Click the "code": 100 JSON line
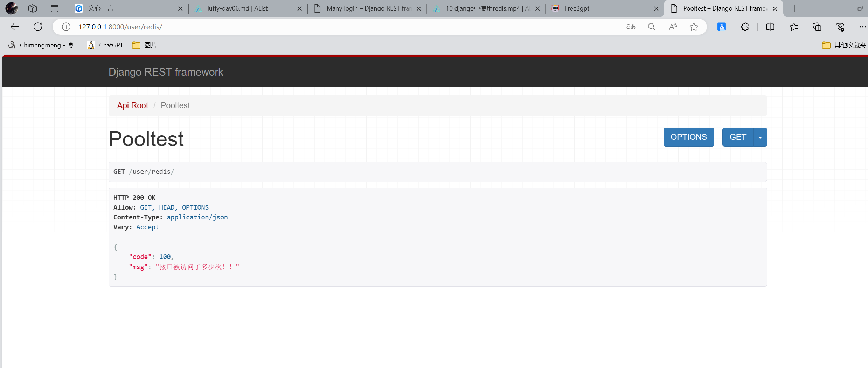The width and height of the screenshot is (868, 368). (x=151, y=257)
